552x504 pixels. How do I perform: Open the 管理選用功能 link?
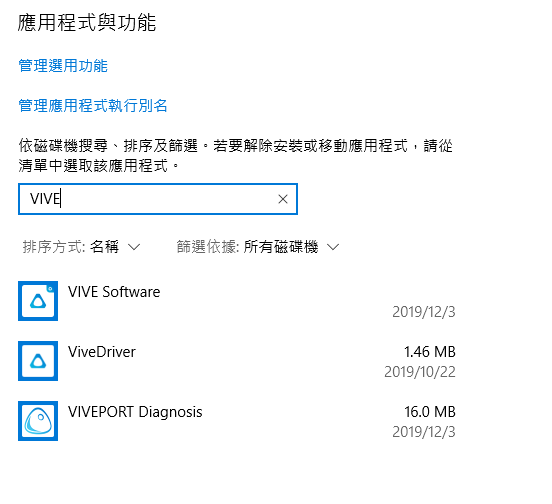(x=63, y=66)
